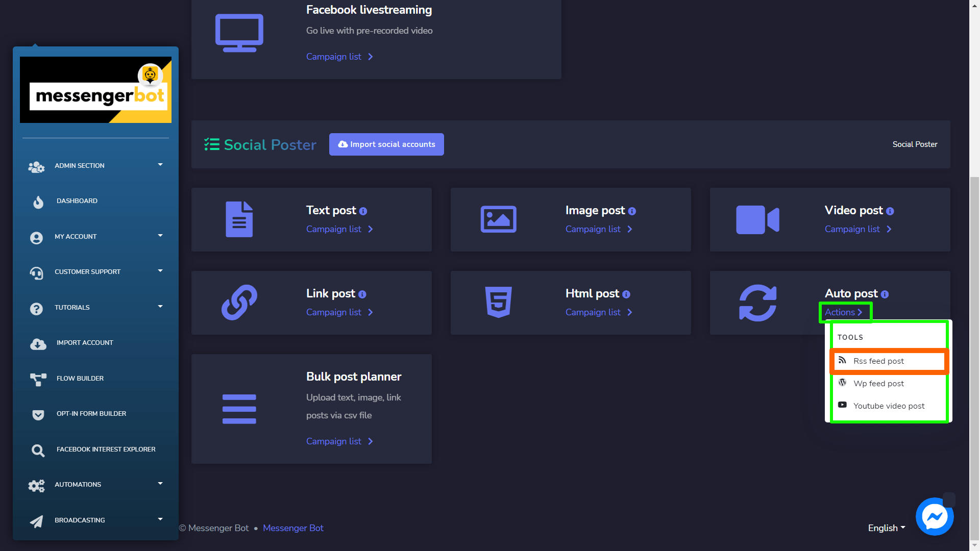Open Link post Campaign list link
This screenshot has width=980, height=551.
pyautogui.click(x=339, y=312)
